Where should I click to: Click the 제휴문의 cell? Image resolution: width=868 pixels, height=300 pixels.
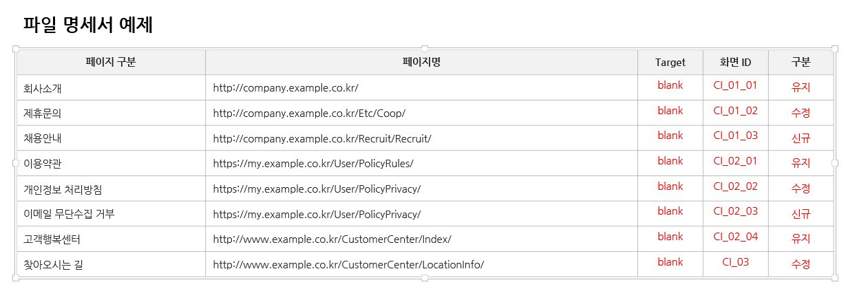[x=111, y=113]
